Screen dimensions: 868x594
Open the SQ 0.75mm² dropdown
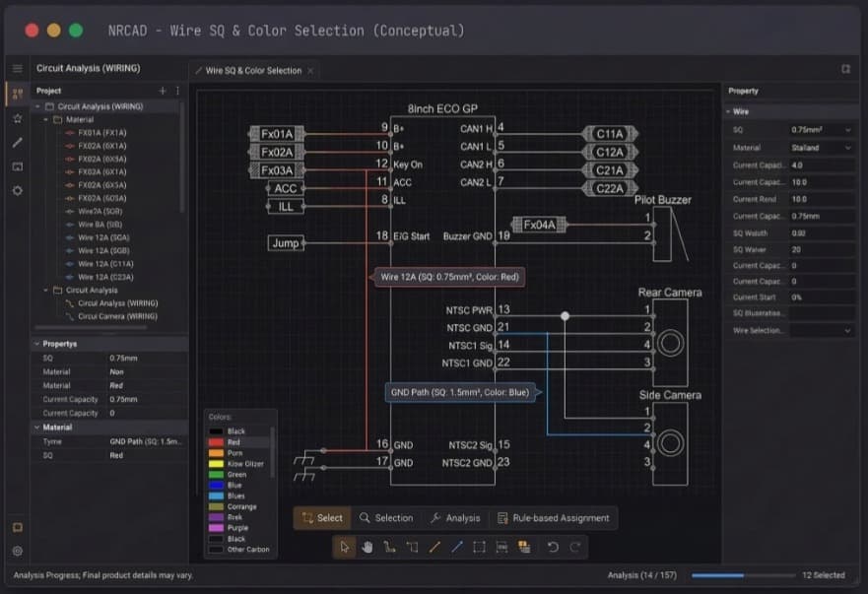[821, 130]
